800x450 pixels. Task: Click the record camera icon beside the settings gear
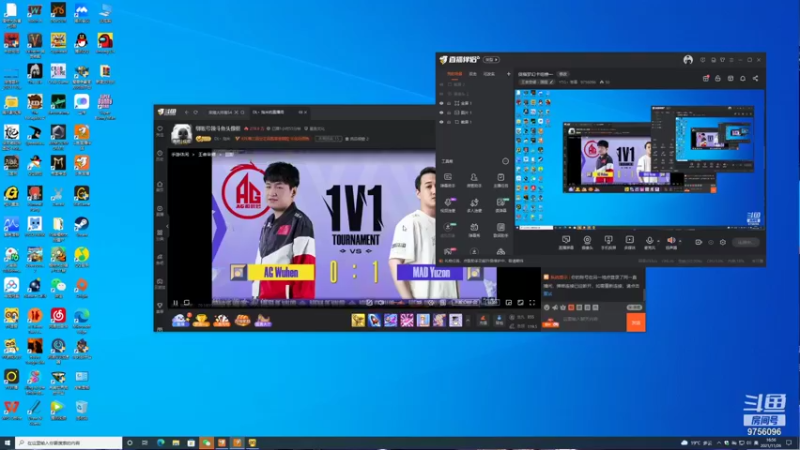[698, 242]
